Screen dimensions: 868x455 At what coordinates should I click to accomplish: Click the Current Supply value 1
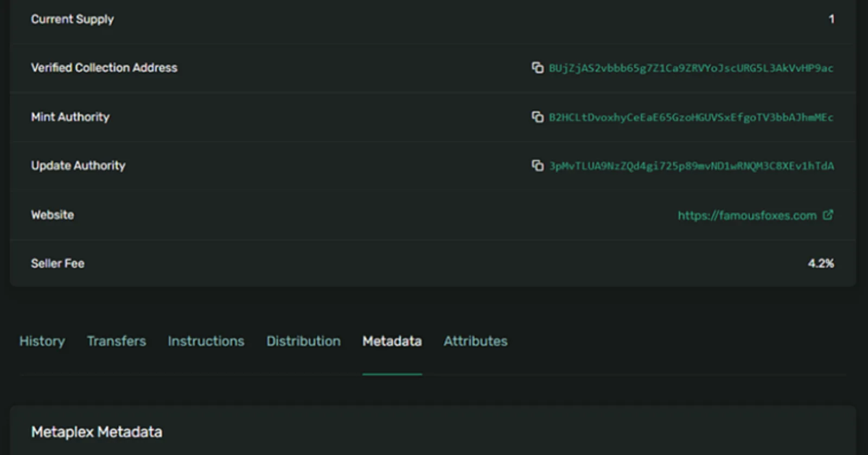tap(831, 20)
